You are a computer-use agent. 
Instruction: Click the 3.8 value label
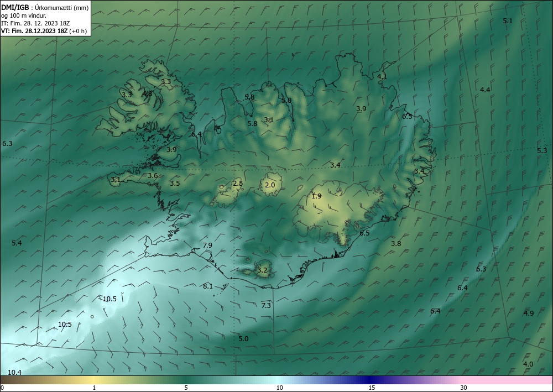[x=396, y=244]
